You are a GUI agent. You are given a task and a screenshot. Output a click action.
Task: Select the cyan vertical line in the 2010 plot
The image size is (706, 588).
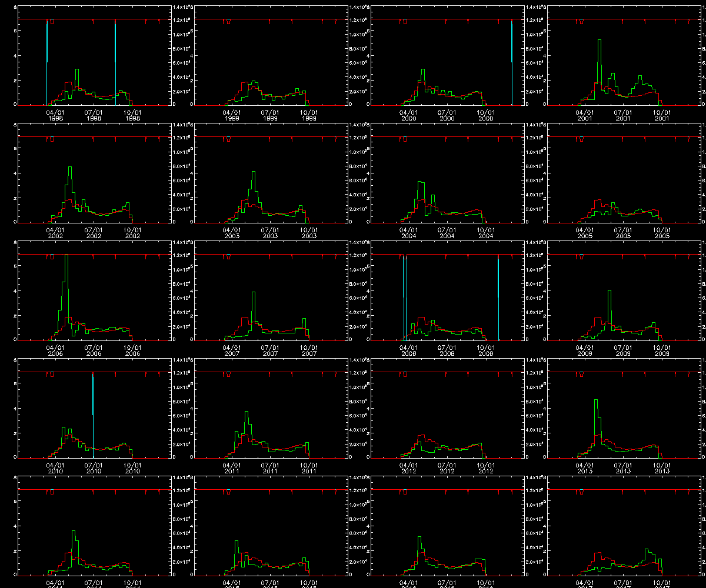(x=93, y=412)
